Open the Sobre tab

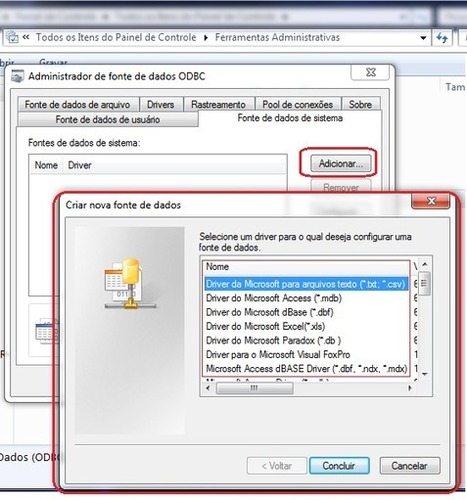[x=360, y=105]
